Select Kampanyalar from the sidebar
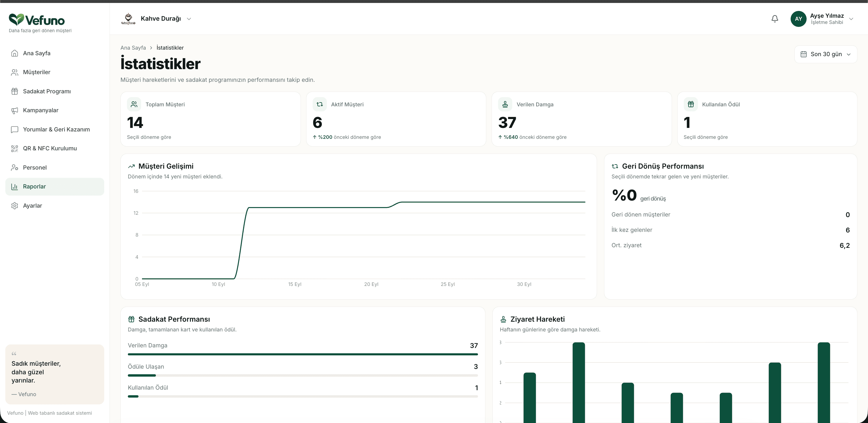This screenshot has height=423, width=868. [55, 110]
